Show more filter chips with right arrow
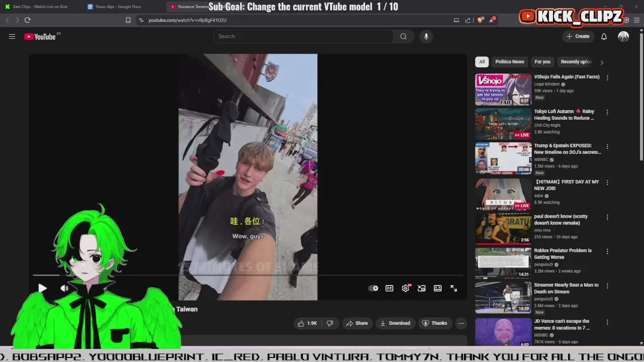Viewport: 644px width, 362px height. 602,62
